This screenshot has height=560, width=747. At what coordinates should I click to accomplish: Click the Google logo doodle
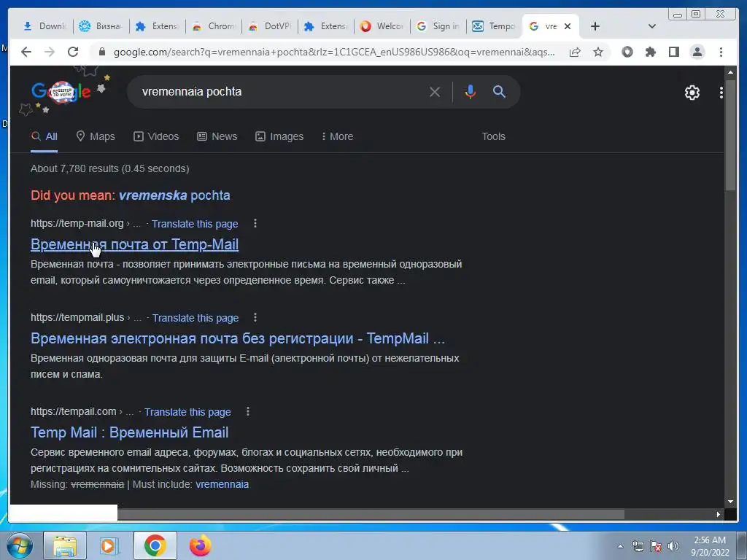coord(61,92)
